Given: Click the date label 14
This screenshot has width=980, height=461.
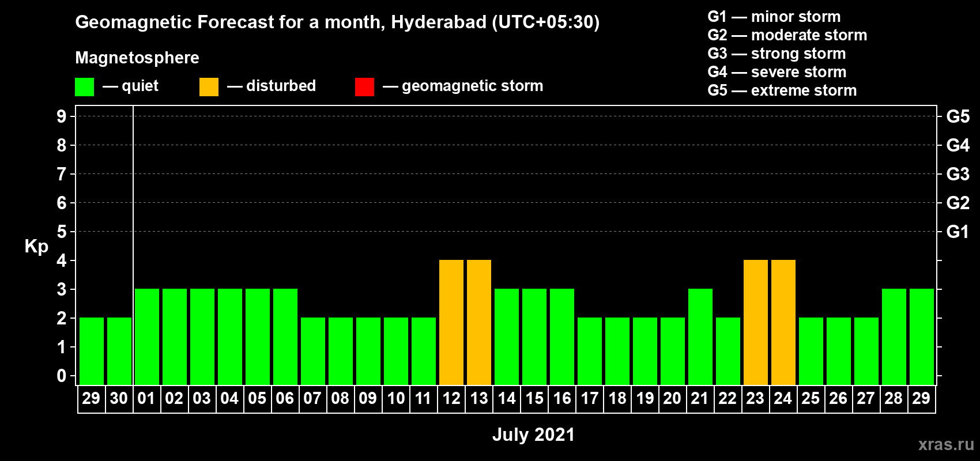Looking at the screenshot, I should pos(506,399).
